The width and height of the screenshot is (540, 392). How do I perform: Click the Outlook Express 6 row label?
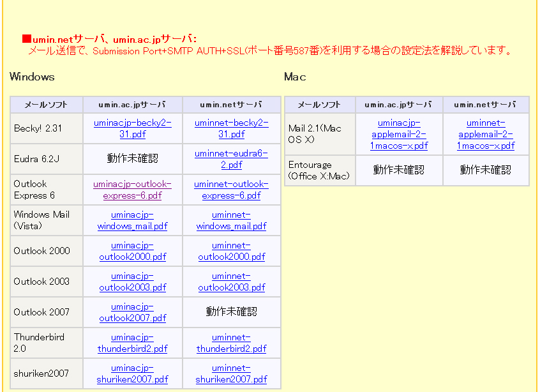[34, 190]
